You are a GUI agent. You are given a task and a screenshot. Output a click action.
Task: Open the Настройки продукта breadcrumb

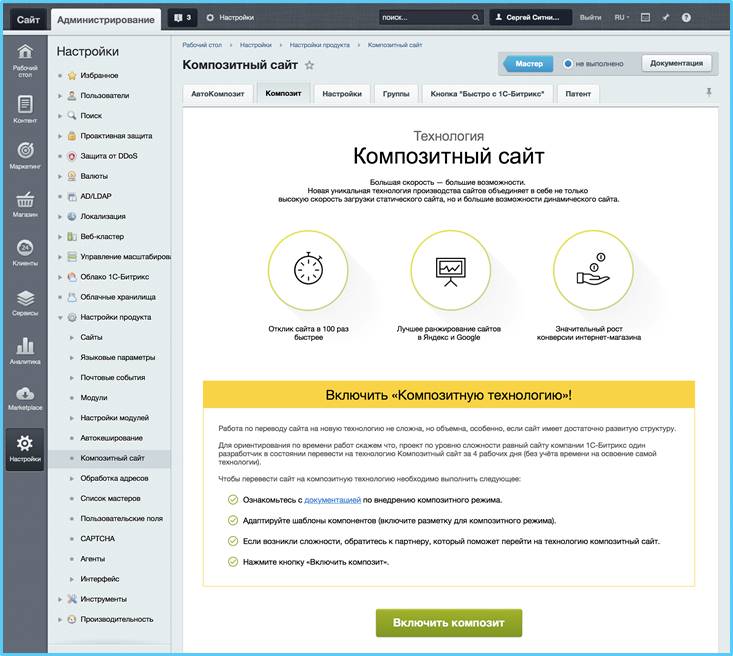[319, 45]
